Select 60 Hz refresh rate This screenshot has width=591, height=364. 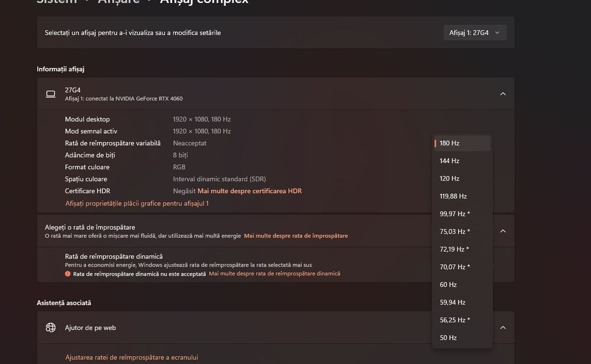coord(462,285)
